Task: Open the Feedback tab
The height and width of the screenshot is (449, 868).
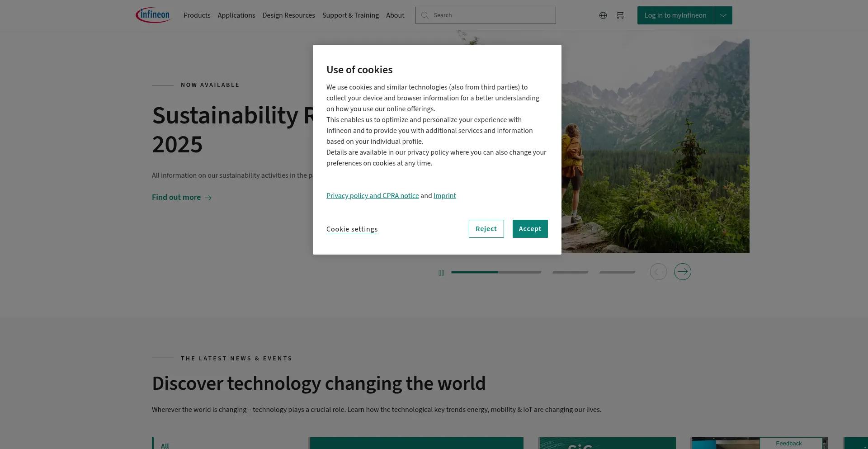Action: [788, 443]
